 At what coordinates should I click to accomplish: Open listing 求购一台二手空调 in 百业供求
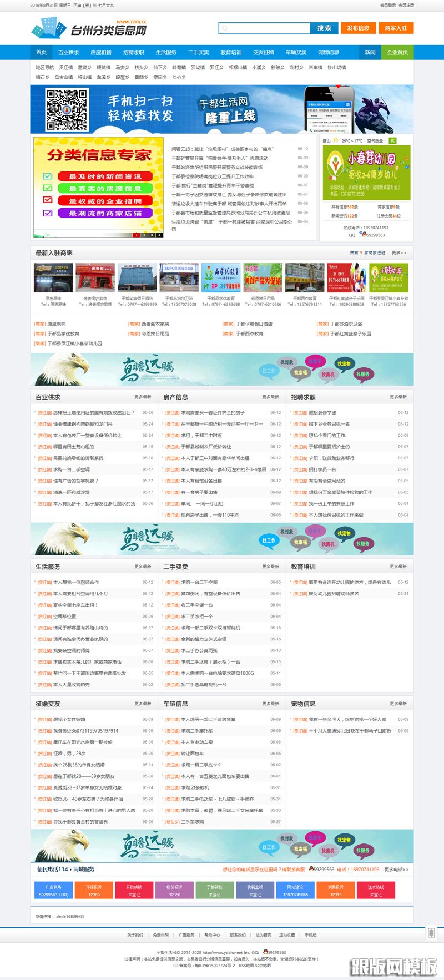pos(71,469)
